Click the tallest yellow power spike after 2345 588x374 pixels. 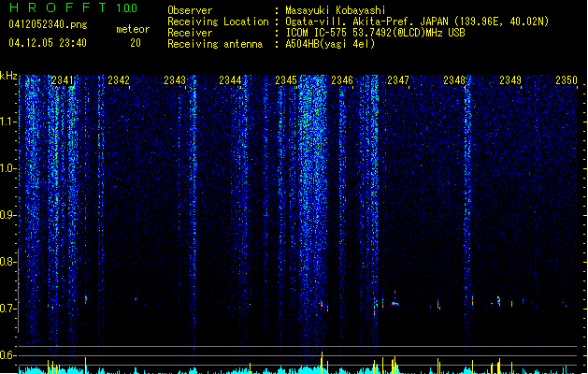coord(322,363)
